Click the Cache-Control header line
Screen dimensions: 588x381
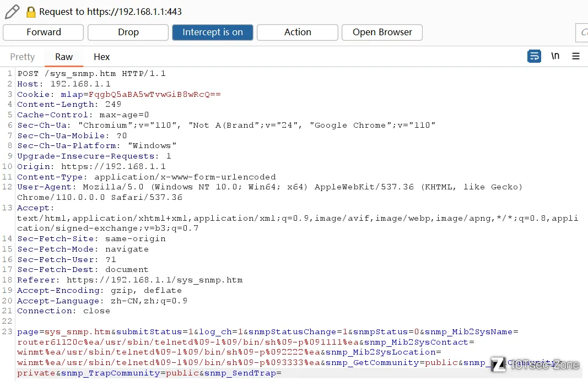(83, 115)
